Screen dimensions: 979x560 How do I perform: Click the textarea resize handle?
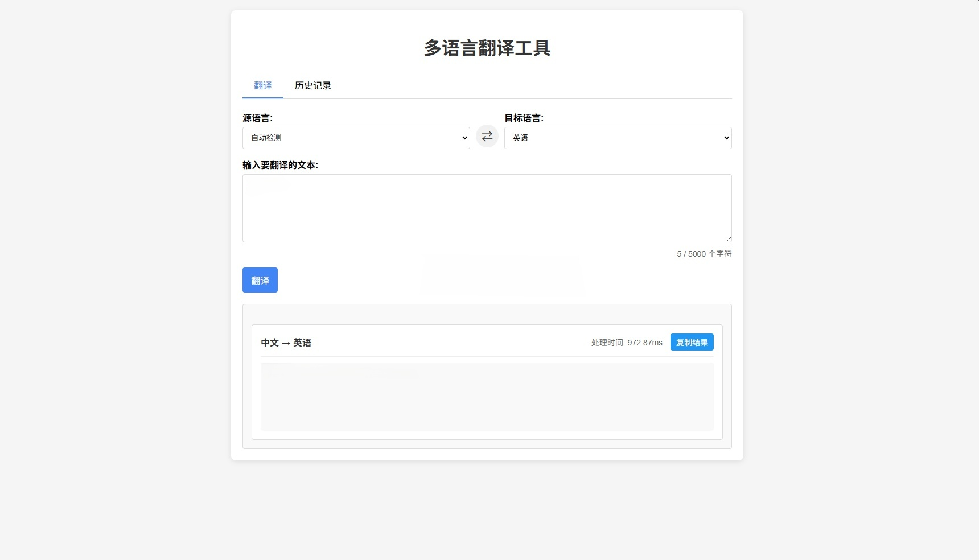[x=729, y=239]
